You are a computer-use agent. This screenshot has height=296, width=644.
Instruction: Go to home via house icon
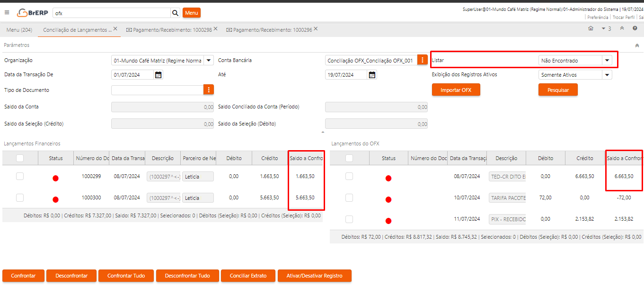(591, 28)
